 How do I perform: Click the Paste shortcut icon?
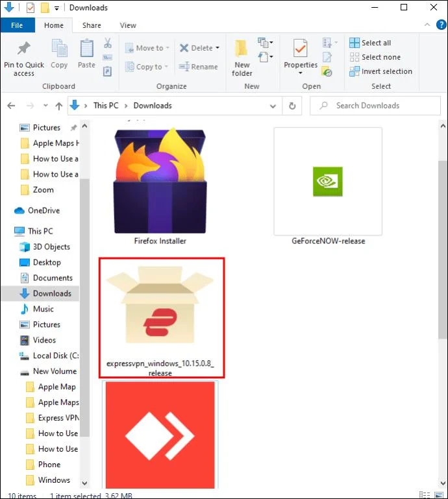pos(108,71)
